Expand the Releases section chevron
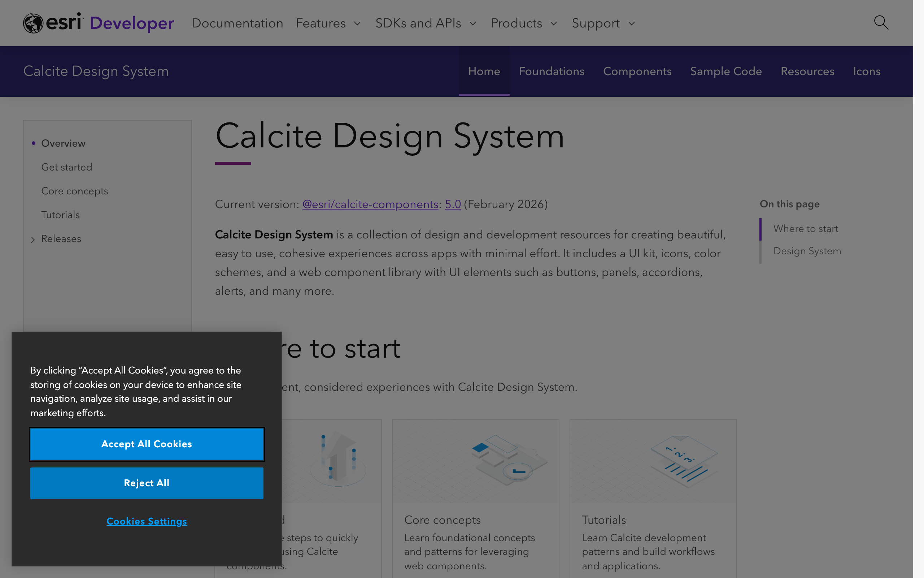This screenshot has height=578, width=924. (x=33, y=239)
